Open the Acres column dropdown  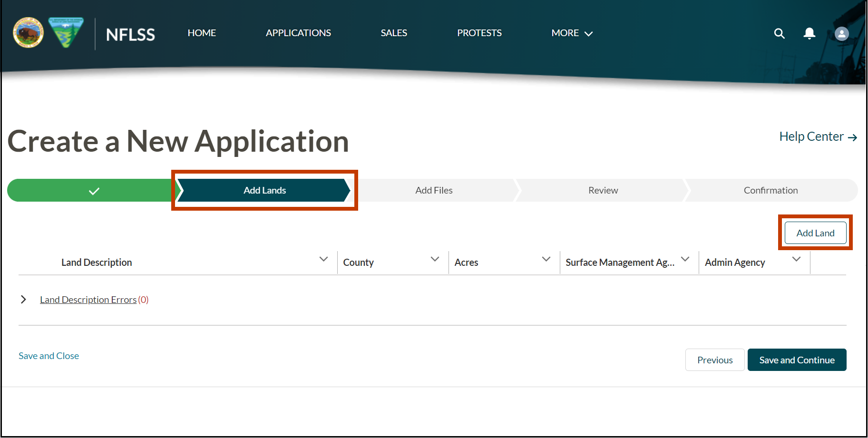coord(545,259)
